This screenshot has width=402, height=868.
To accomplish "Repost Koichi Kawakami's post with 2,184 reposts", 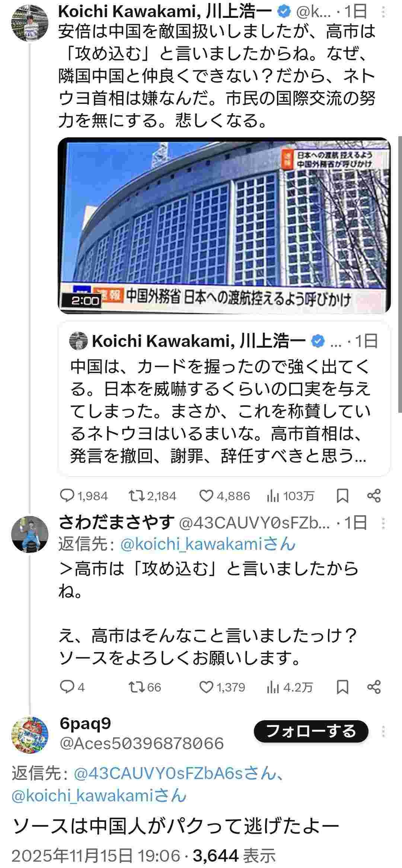I will click(133, 496).
